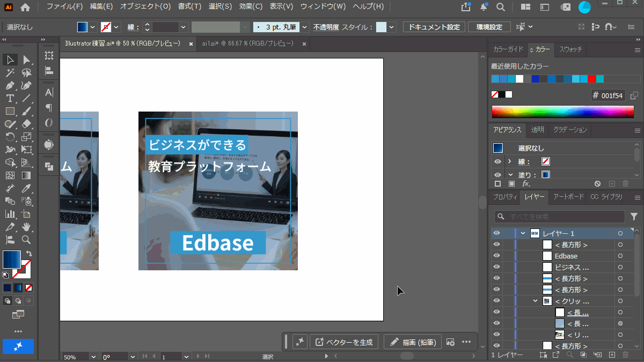Collapse the クリッピング group in Layers
Image resolution: width=644 pixels, height=362 pixels.
coord(536,301)
